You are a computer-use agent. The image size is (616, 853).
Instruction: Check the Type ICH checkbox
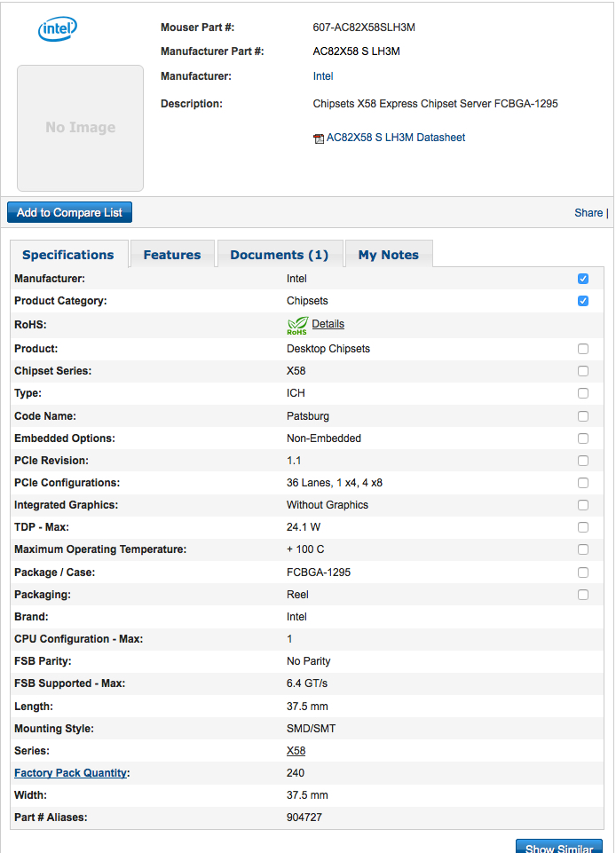tap(583, 393)
